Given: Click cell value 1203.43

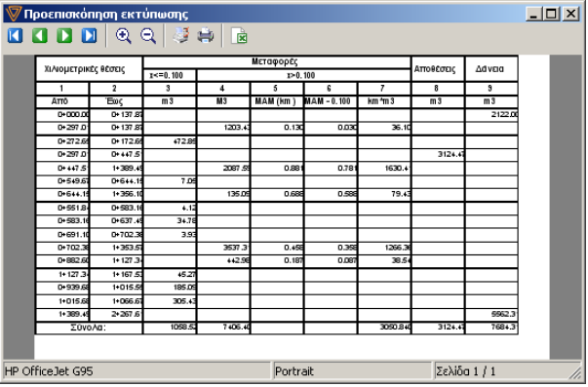Looking at the screenshot, I should tap(237, 128).
